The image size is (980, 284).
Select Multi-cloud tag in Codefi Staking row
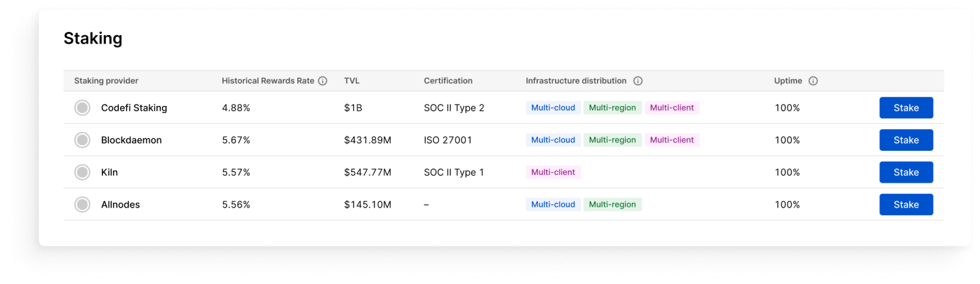553,108
